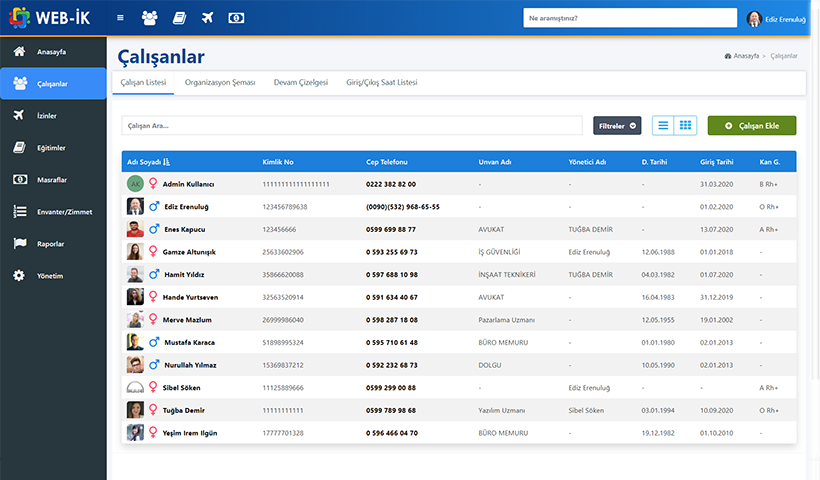The height and width of the screenshot is (480, 820).
Task: Switch to grid view
Action: (685, 125)
